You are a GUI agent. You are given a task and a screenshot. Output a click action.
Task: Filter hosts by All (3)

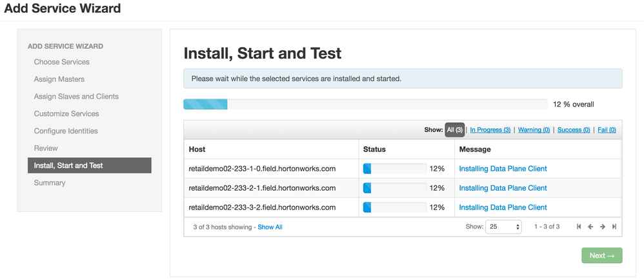click(x=454, y=130)
